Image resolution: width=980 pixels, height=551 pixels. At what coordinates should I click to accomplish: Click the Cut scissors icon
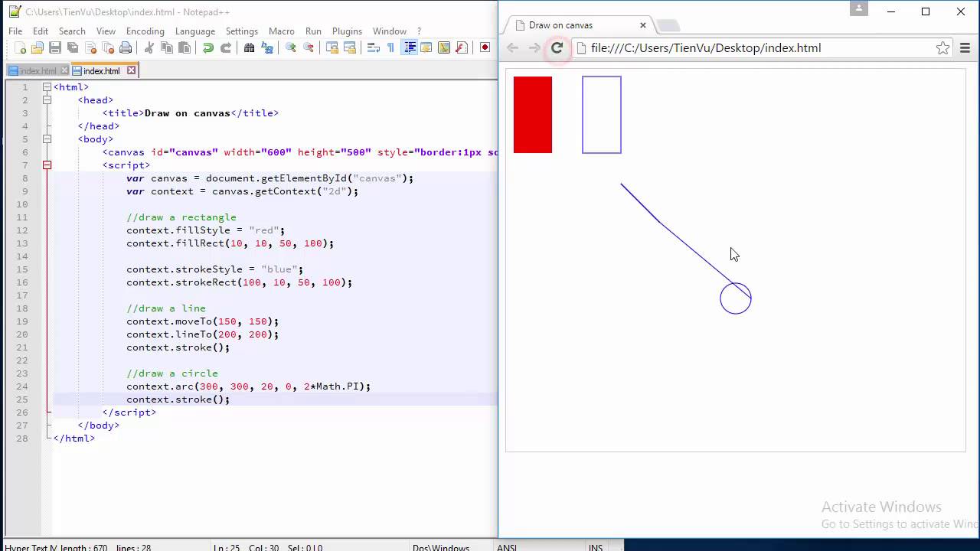point(149,47)
